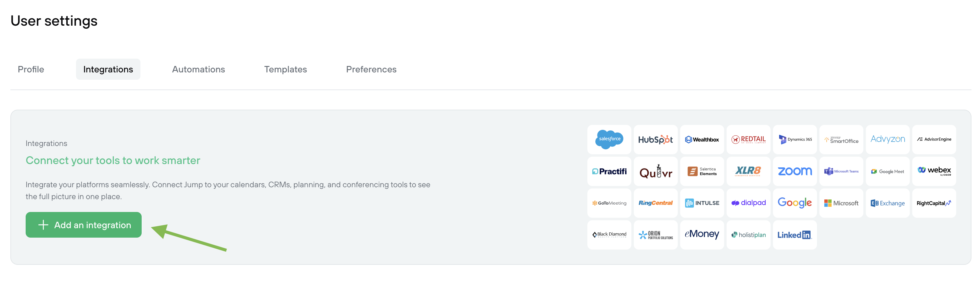The width and height of the screenshot is (980, 281).
Task: Select the HubSpot logo tile
Action: pos(655,139)
